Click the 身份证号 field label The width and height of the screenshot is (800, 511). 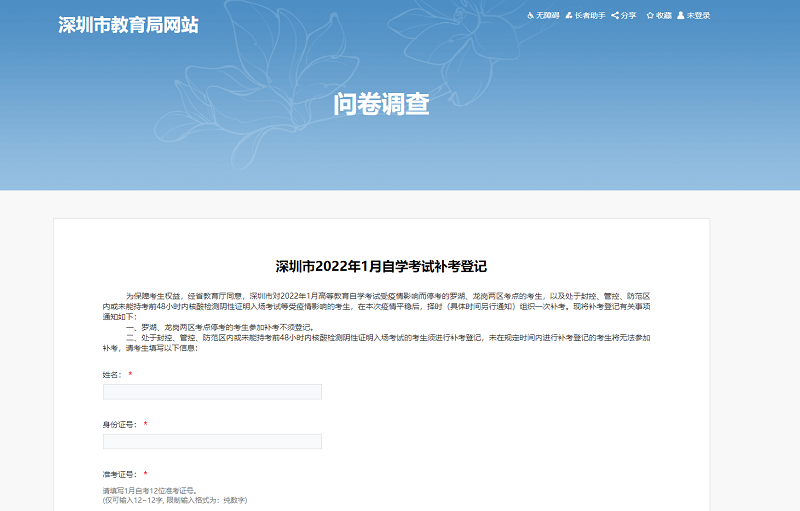(119, 424)
